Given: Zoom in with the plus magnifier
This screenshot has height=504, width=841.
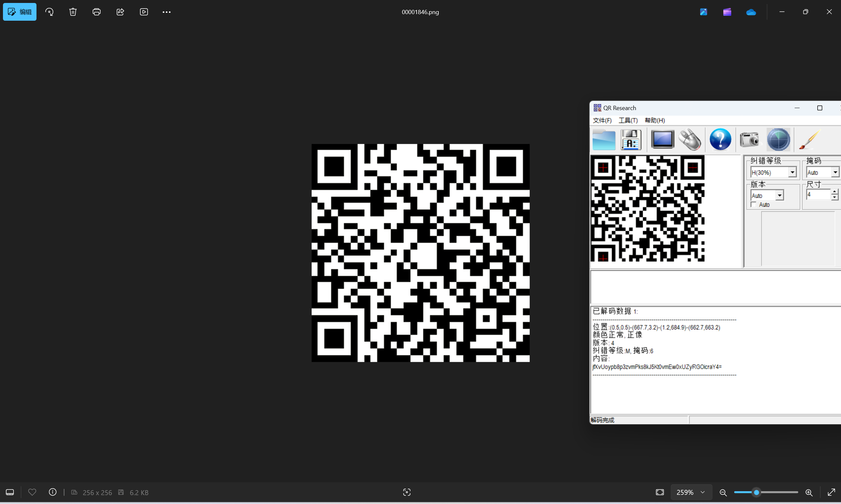Looking at the screenshot, I should [x=809, y=492].
